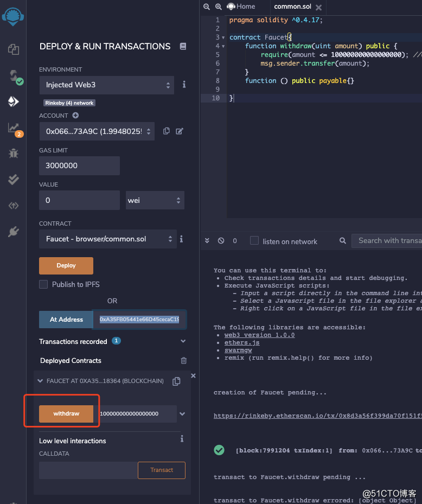Viewport: 422px width, 504px height.
Task: Copy the selected account address
Action: click(166, 131)
